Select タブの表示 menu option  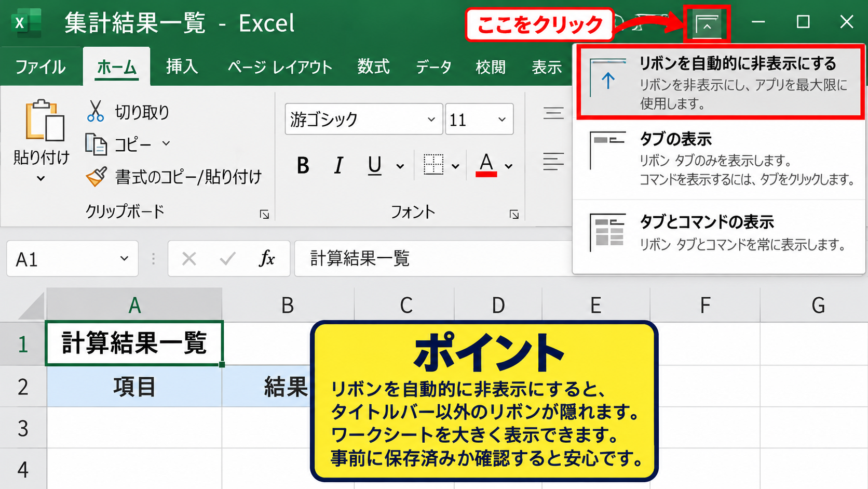(x=720, y=159)
